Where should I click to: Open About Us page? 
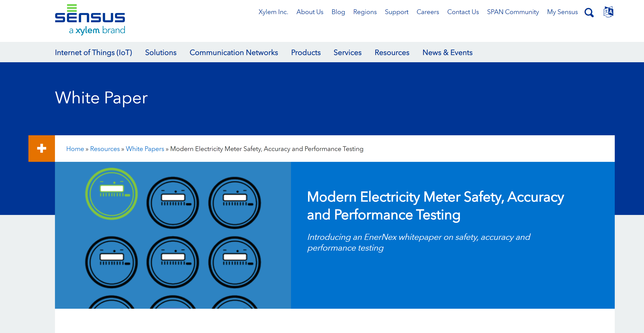[x=310, y=12]
